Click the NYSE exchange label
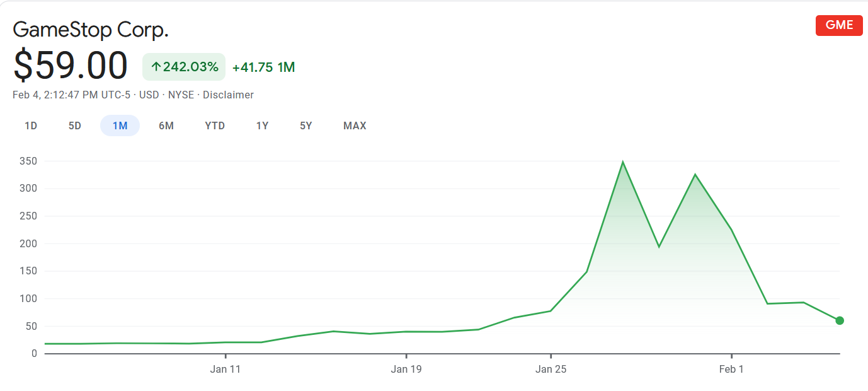Viewport: 868px width, 391px height. click(182, 95)
